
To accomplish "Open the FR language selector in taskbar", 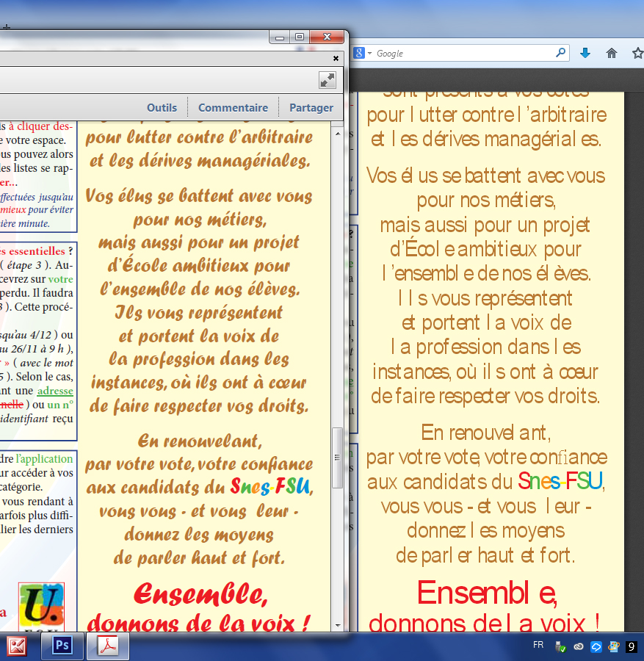I will click(x=538, y=645).
